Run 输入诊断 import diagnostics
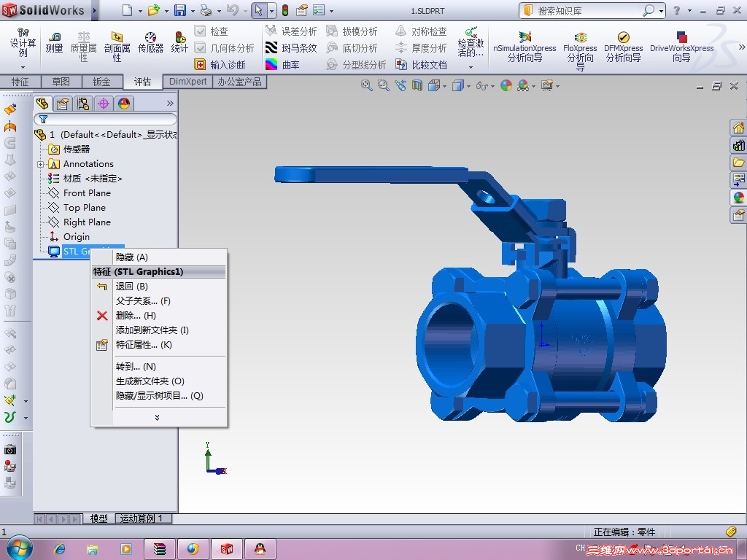 220,65
